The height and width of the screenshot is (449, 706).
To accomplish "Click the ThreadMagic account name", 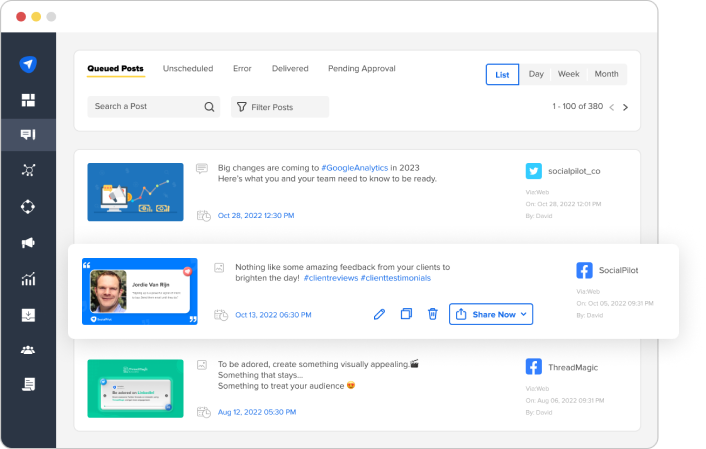I will (573, 367).
